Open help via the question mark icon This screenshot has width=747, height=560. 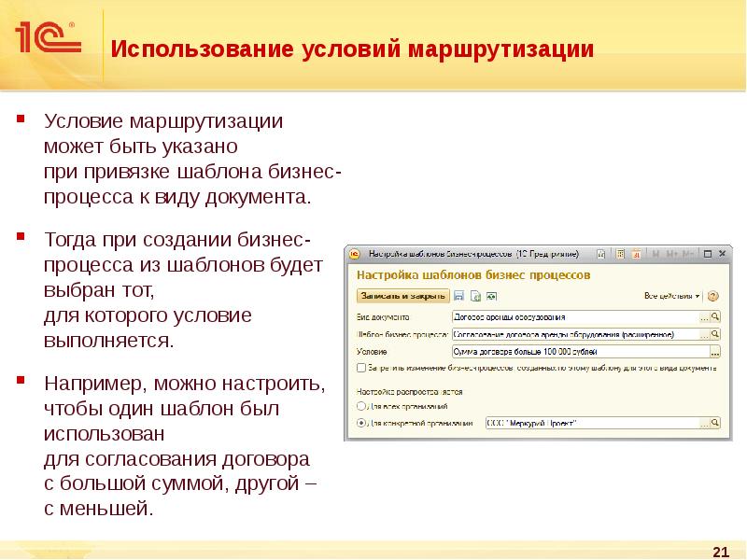(x=713, y=295)
